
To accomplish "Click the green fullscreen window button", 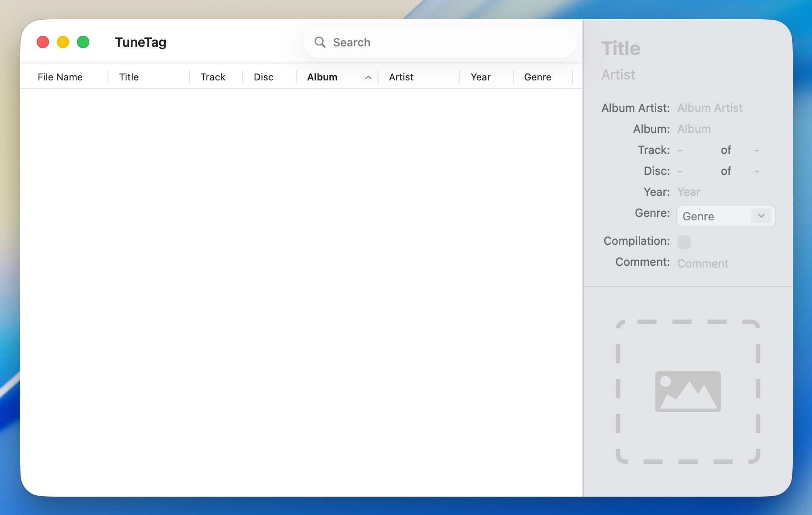I will click(83, 42).
